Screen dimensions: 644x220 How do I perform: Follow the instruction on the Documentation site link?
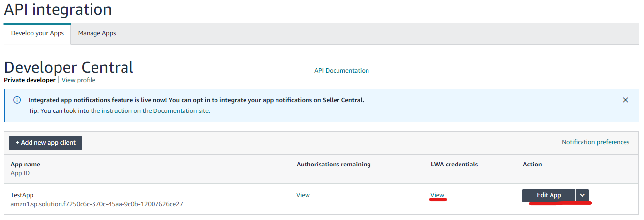(x=150, y=111)
